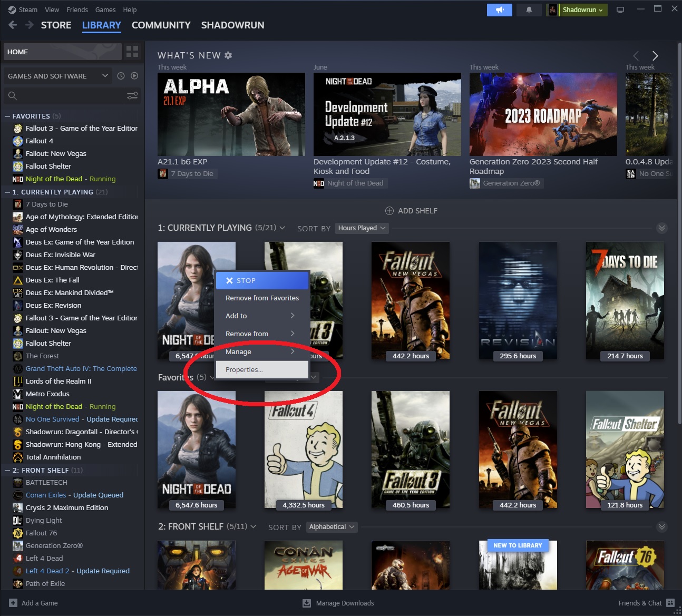Show previous What's New items arrow
This screenshot has width=682, height=616.
[636, 56]
